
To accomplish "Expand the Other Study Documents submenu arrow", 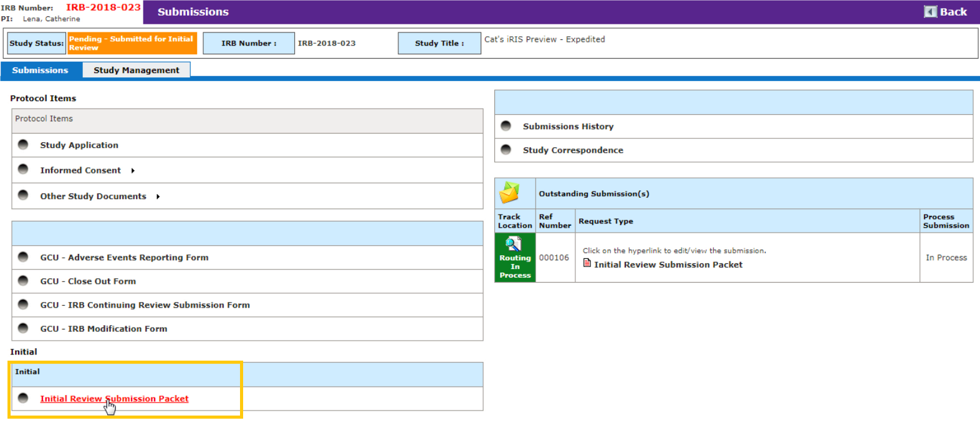I will (158, 197).
